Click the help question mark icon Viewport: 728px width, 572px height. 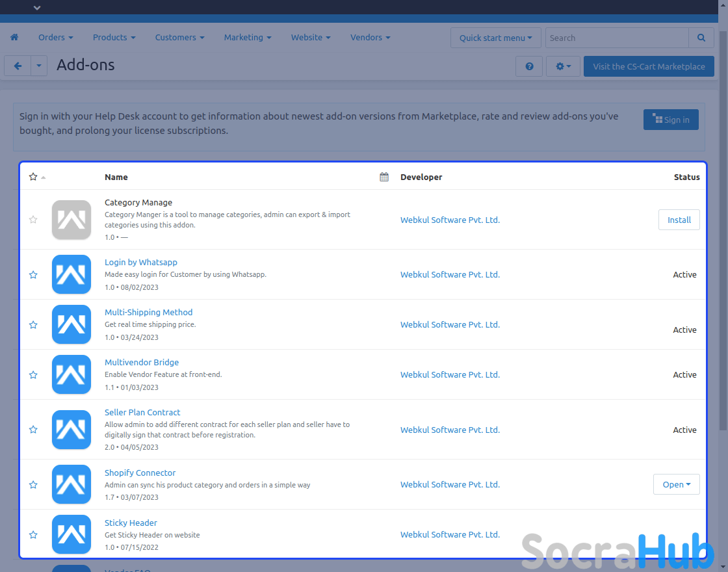pos(529,66)
